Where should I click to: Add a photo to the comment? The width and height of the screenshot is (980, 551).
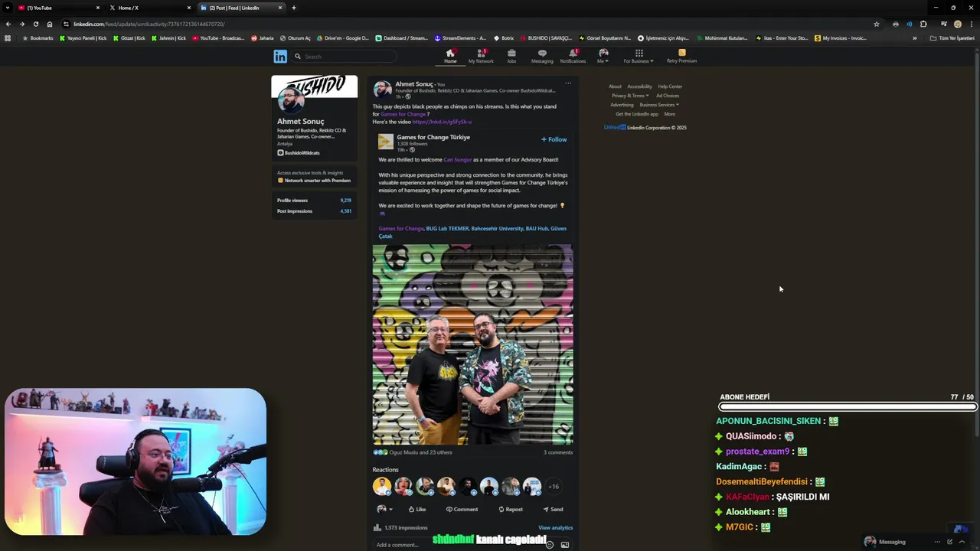[565, 545]
